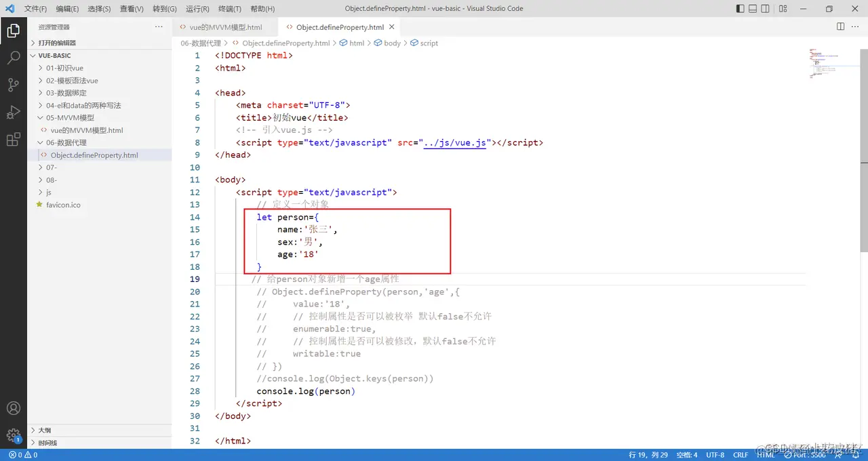
Task: Click UTF-8 encoding in status bar
Action: click(715, 455)
